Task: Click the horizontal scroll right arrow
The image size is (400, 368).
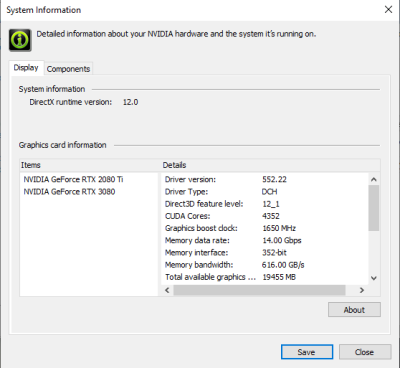Action: [x=362, y=290]
